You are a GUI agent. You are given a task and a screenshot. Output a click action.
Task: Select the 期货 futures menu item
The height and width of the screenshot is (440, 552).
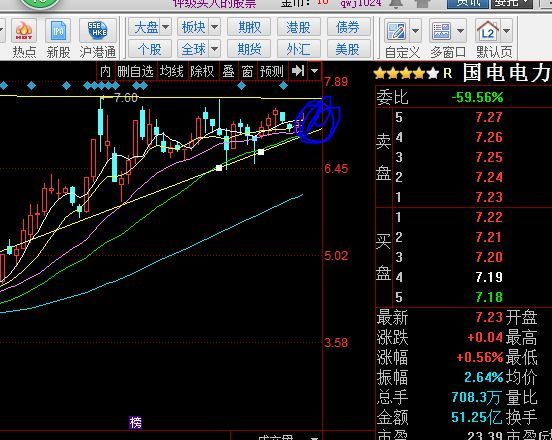[x=249, y=49]
